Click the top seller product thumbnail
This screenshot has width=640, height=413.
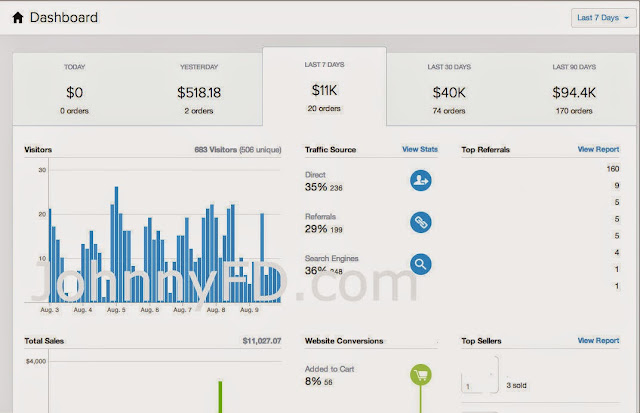tap(480, 375)
